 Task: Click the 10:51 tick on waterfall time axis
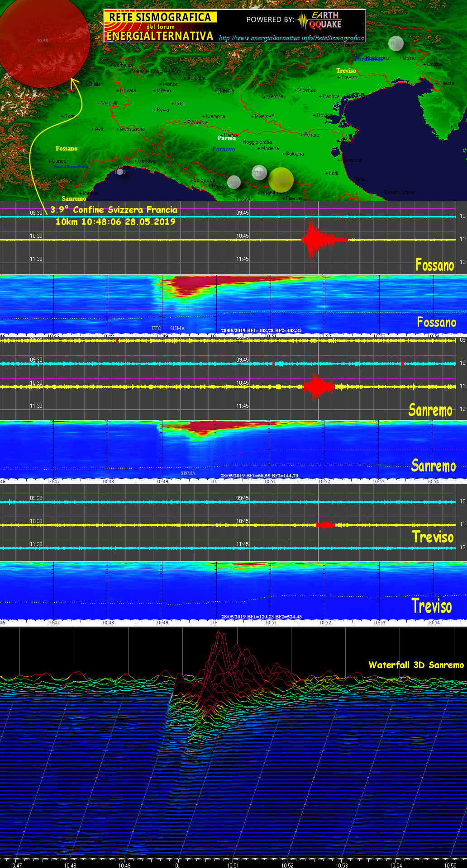233,865
